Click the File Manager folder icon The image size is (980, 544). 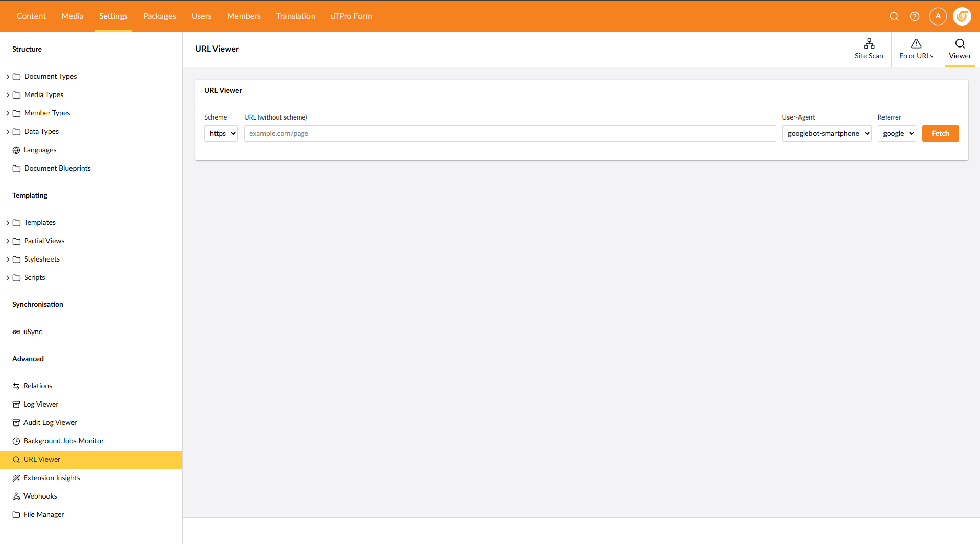(x=16, y=515)
